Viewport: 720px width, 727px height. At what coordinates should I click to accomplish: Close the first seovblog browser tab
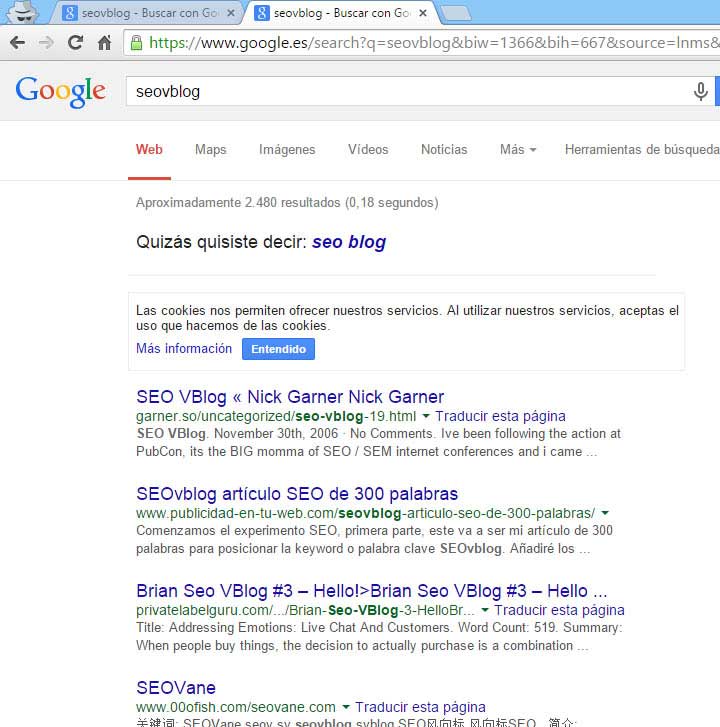tap(231, 13)
